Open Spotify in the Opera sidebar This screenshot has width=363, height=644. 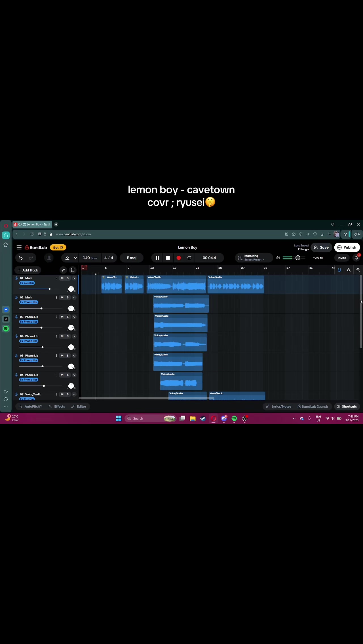[6, 329]
